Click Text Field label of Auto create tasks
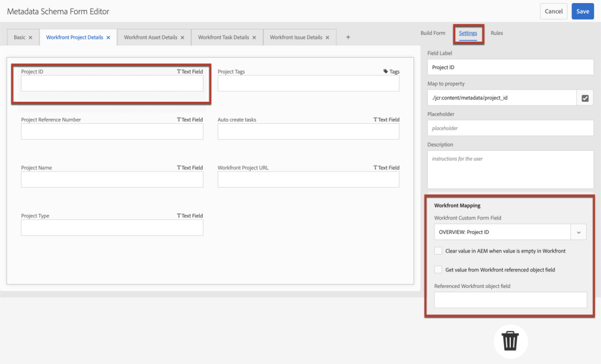 coord(387,119)
